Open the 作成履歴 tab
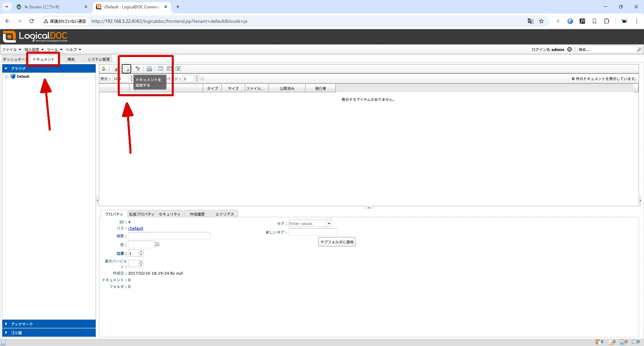Viewport: 644px width, 346px height. point(197,214)
